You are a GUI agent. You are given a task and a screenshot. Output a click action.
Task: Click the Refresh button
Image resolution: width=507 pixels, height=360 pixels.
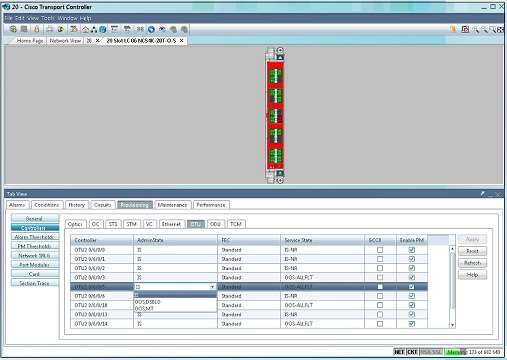tap(472, 263)
